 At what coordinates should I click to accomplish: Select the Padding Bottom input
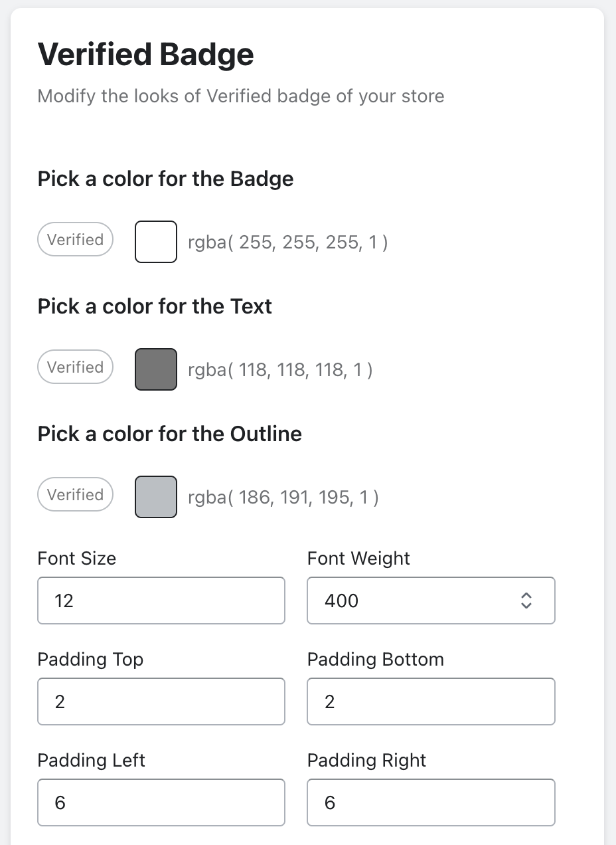(x=431, y=702)
